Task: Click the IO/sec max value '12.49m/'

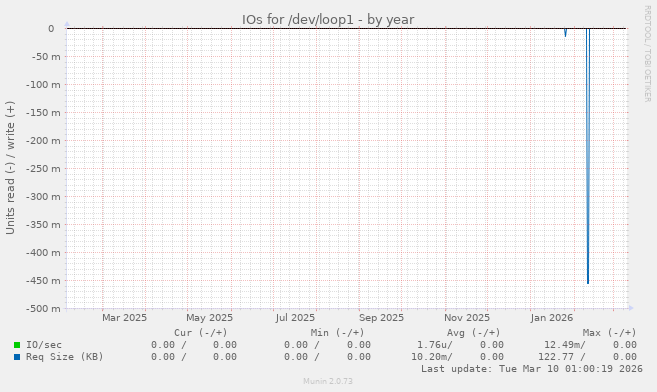Action: coord(565,345)
